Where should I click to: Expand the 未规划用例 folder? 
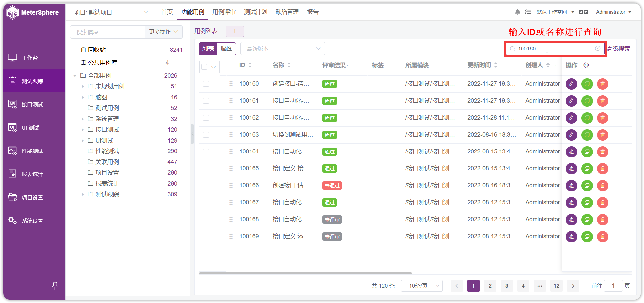click(x=83, y=86)
